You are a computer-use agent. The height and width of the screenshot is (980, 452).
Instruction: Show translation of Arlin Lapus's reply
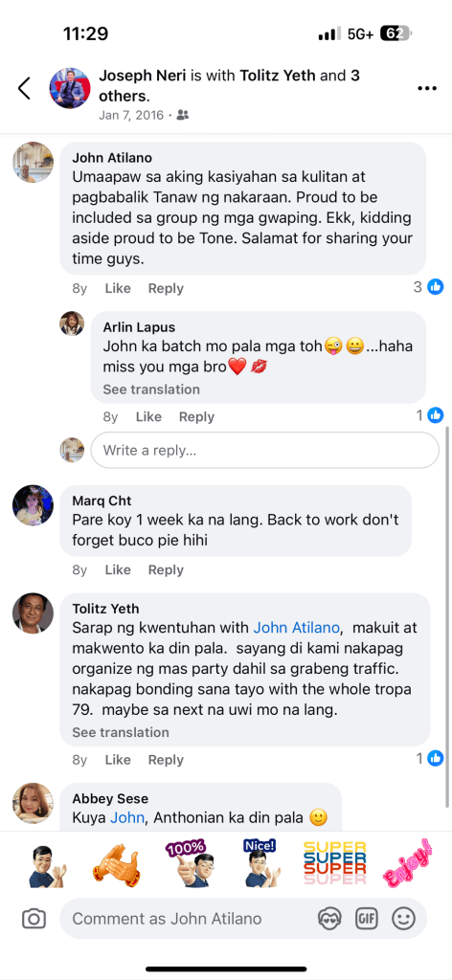tap(151, 390)
